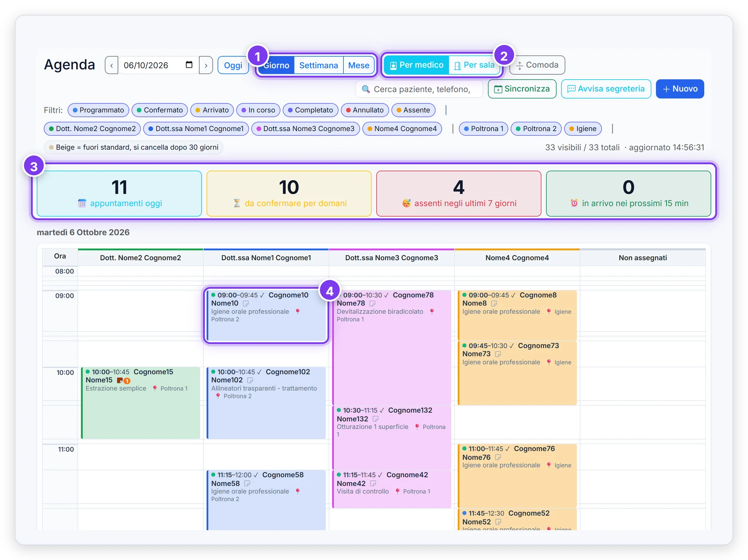This screenshot has width=748, height=560.
Task: Click note icon next to Nome52
Action: (498, 522)
